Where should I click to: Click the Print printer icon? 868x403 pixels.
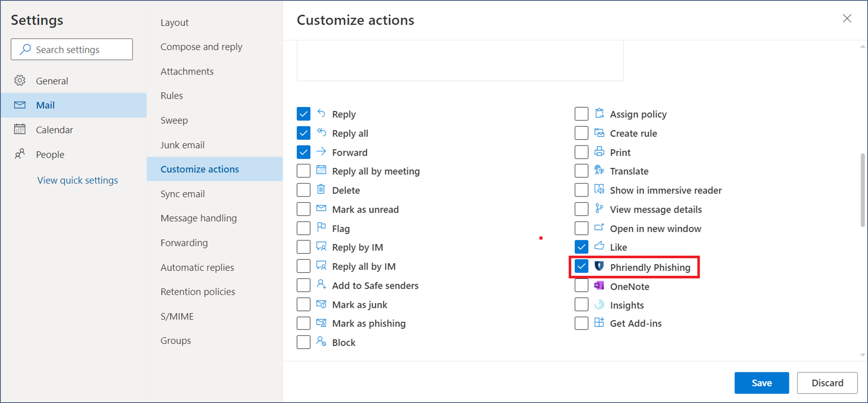599,152
